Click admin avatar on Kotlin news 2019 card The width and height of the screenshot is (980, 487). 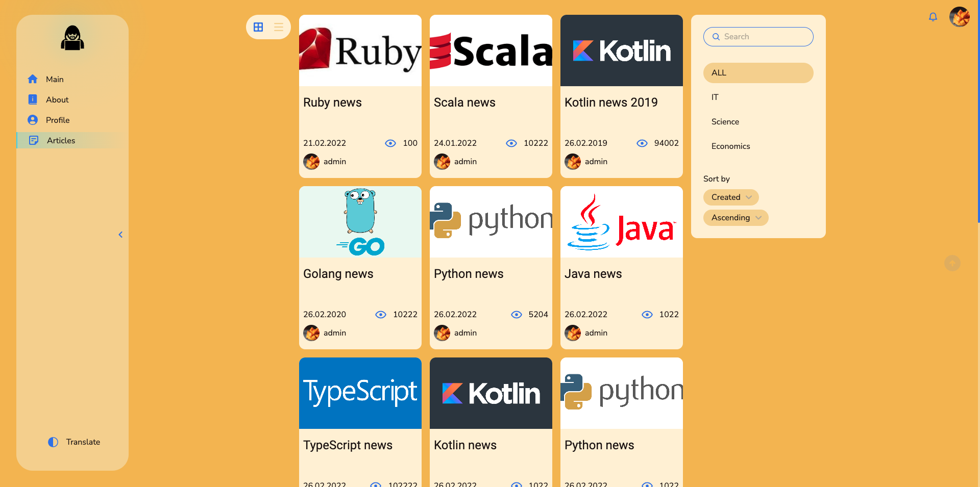click(x=573, y=162)
